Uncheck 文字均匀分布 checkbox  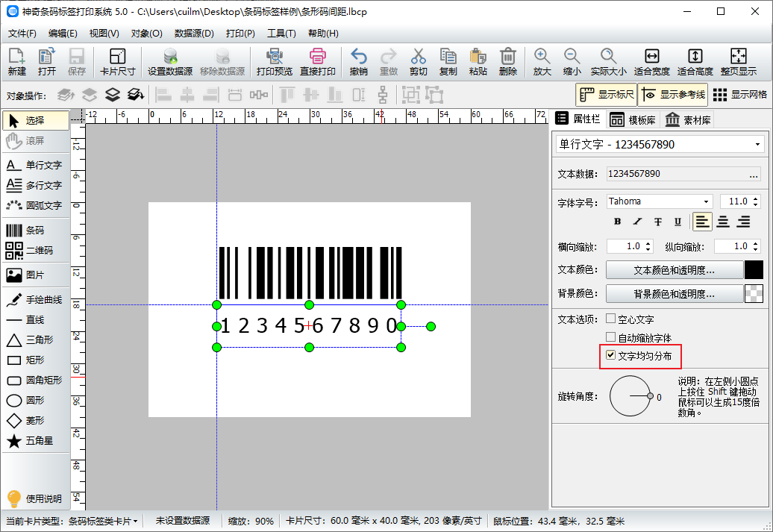pos(611,355)
